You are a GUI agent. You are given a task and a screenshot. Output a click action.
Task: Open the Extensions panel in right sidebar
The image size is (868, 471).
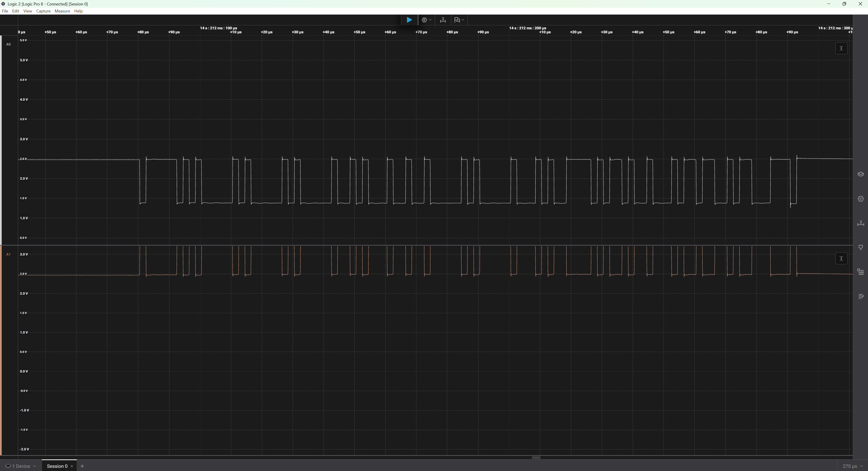(x=861, y=272)
